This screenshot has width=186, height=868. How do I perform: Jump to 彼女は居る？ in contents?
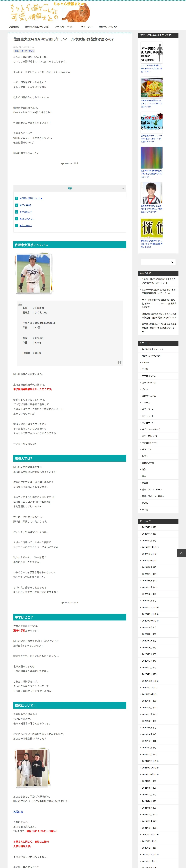pos(26,225)
